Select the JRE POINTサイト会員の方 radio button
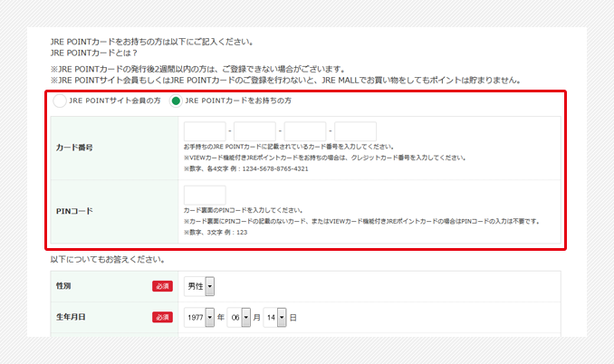This screenshot has width=614, height=364. point(60,101)
